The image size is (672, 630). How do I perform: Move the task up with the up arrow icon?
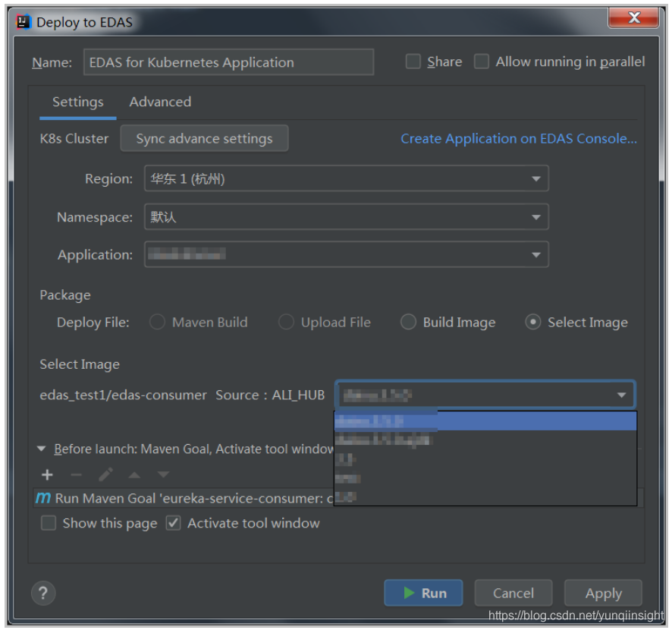pyautogui.click(x=134, y=474)
